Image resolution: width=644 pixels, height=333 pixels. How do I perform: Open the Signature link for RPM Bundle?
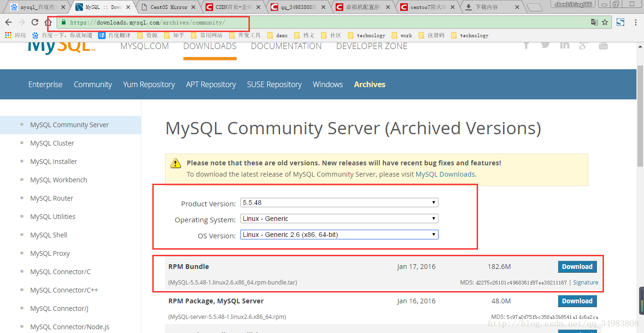pos(586,283)
